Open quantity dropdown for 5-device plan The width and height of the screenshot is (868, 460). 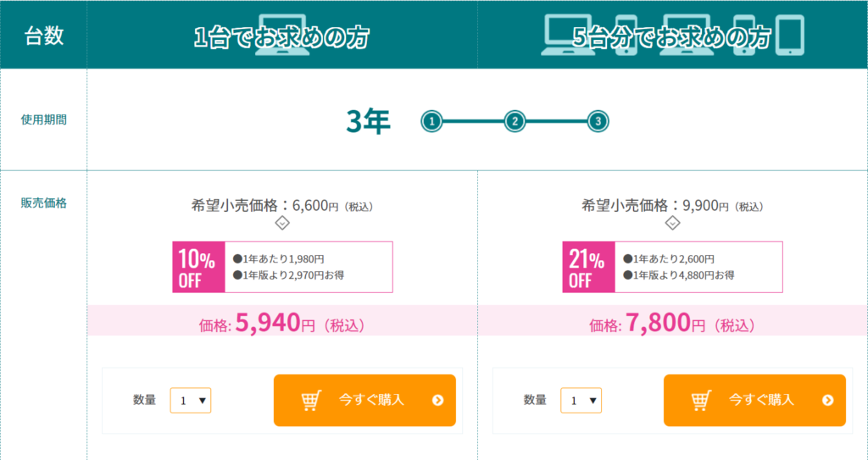point(581,400)
